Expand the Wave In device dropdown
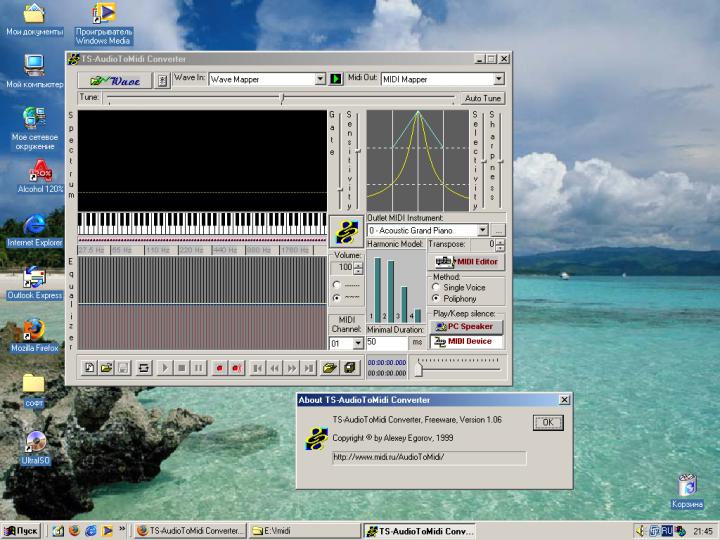Viewport: 720px width, 540px height. (x=320, y=79)
